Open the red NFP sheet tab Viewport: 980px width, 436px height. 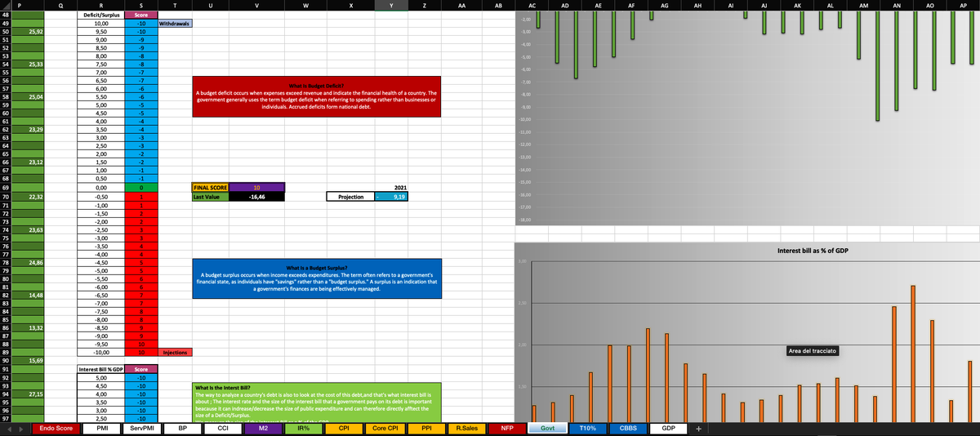point(507,429)
